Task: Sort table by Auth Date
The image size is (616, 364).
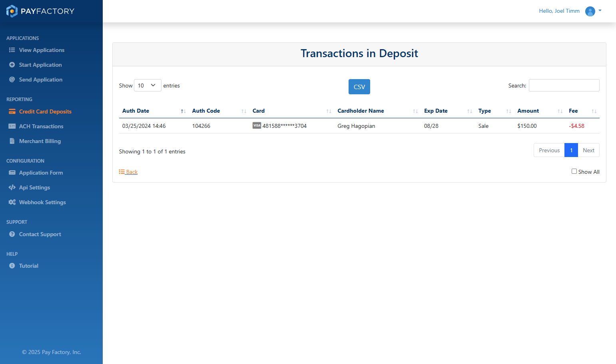Action: (x=154, y=111)
